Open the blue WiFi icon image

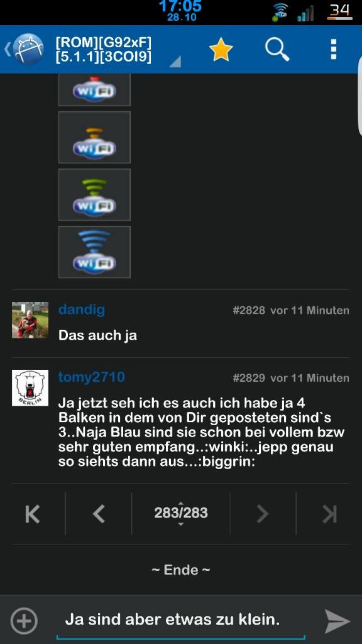pyautogui.click(x=94, y=252)
